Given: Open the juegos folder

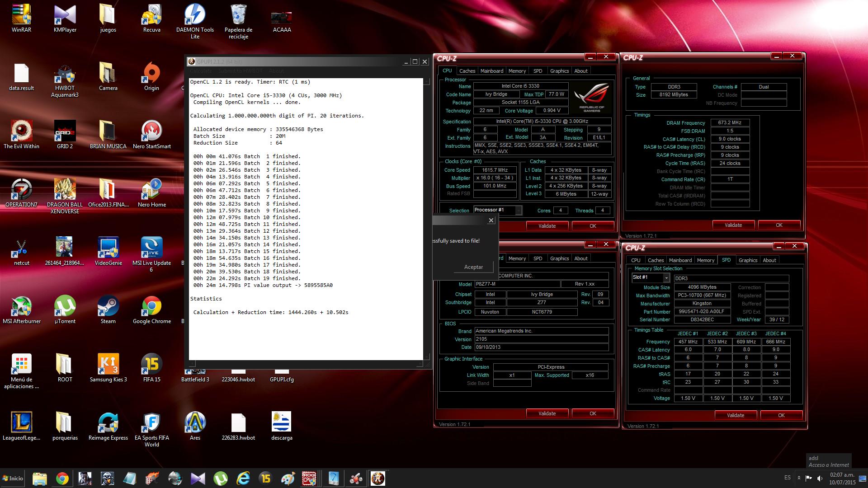Looking at the screenshot, I should coord(108,18).
